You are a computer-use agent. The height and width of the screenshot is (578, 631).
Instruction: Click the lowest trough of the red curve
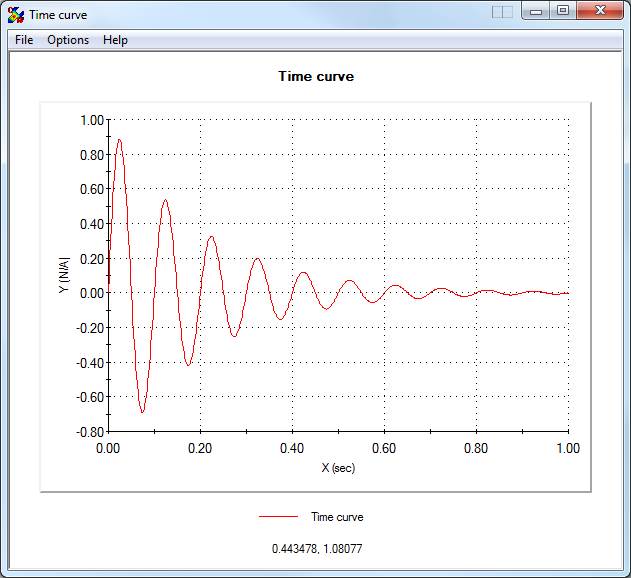pos(143,412)
